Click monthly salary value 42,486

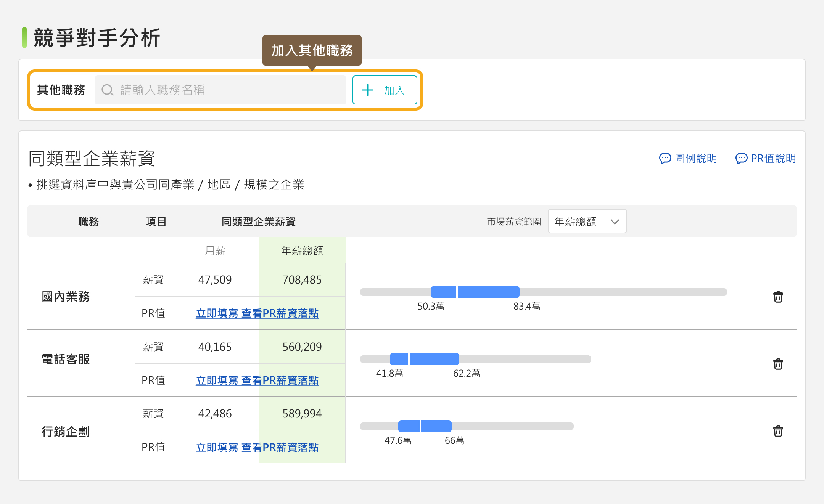215,414
